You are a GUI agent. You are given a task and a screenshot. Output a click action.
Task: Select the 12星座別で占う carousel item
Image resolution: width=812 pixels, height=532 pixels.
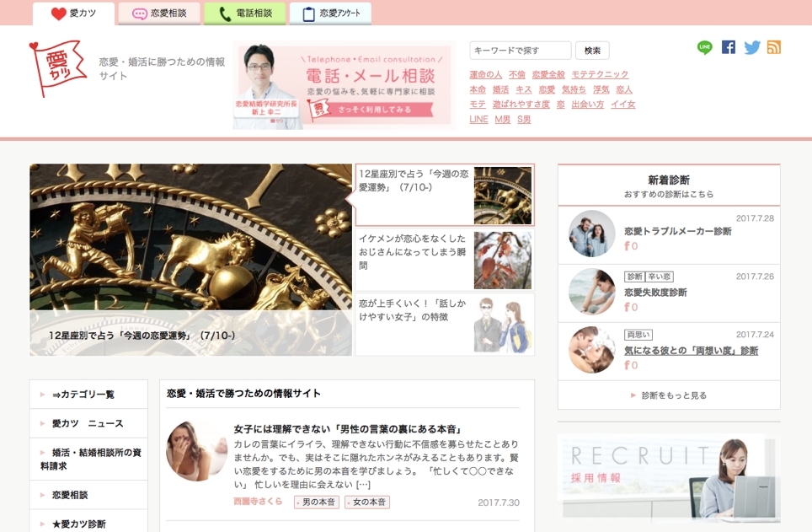click(445, 196)
